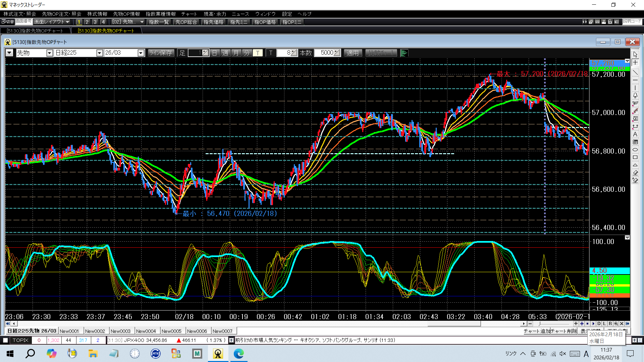Toggle the 日 daily timeframe button
This screenshot has height=362, width=644.
(x=215, y=53)
